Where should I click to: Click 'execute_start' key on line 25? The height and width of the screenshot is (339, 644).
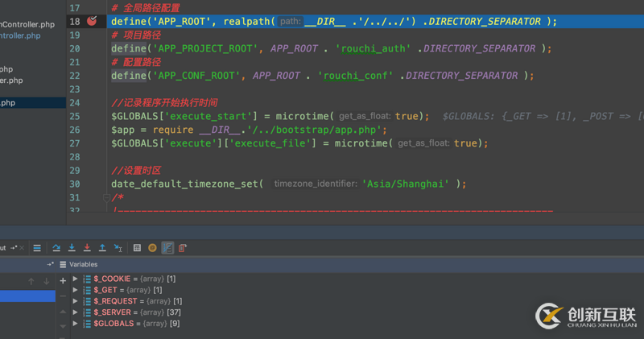click(x=208, y=116)
